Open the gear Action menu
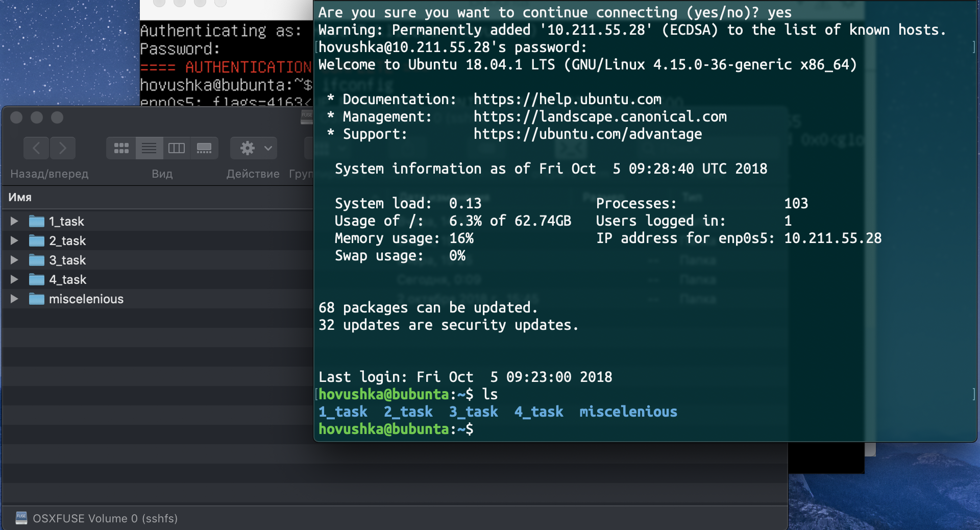The height and width of the screenshot is (530, 980). (x=254, y=148)
